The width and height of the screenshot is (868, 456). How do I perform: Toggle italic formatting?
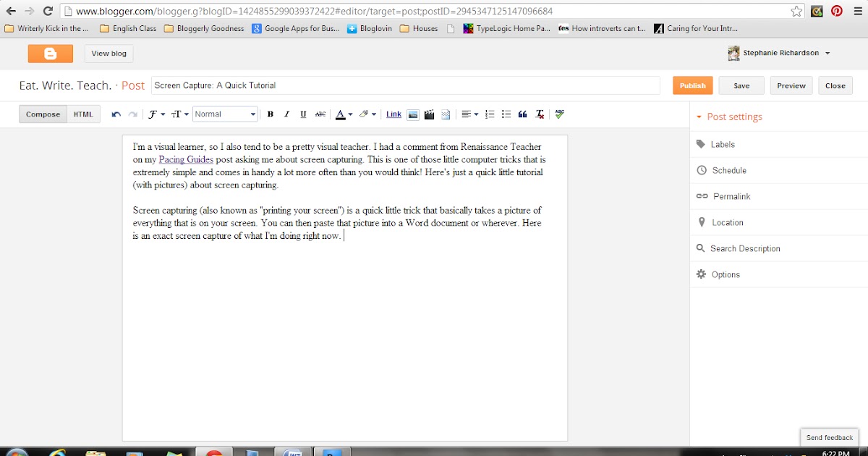coord(286,114)
